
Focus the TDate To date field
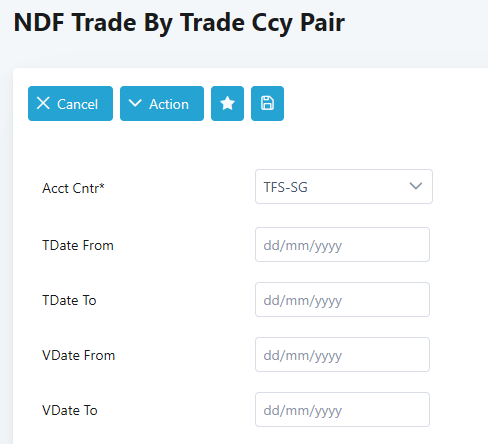342,300
